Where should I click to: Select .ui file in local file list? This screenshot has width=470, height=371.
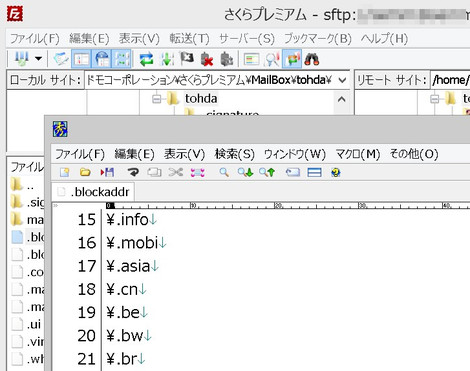click(x=27, y=324)
